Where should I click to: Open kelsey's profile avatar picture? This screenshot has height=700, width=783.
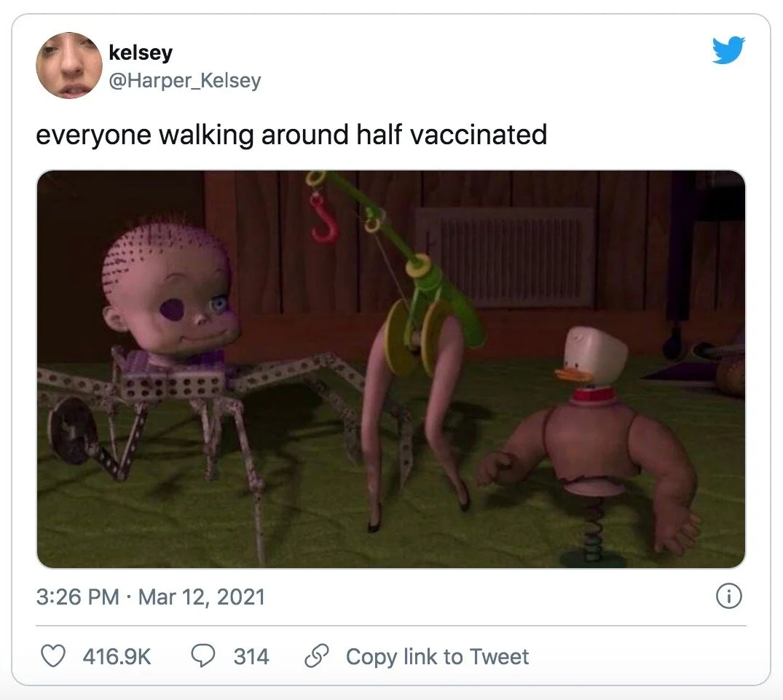(69, 66)
